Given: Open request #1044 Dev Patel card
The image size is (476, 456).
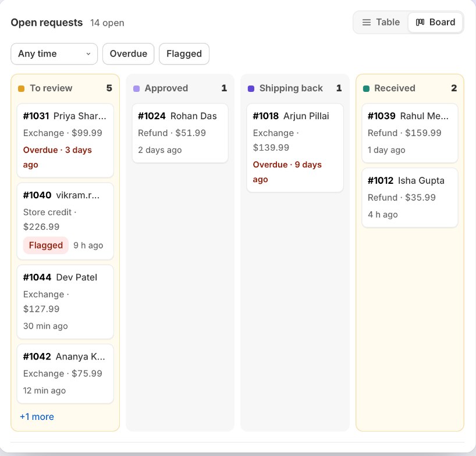Looking at the screenshot, I should pos(65,302).
